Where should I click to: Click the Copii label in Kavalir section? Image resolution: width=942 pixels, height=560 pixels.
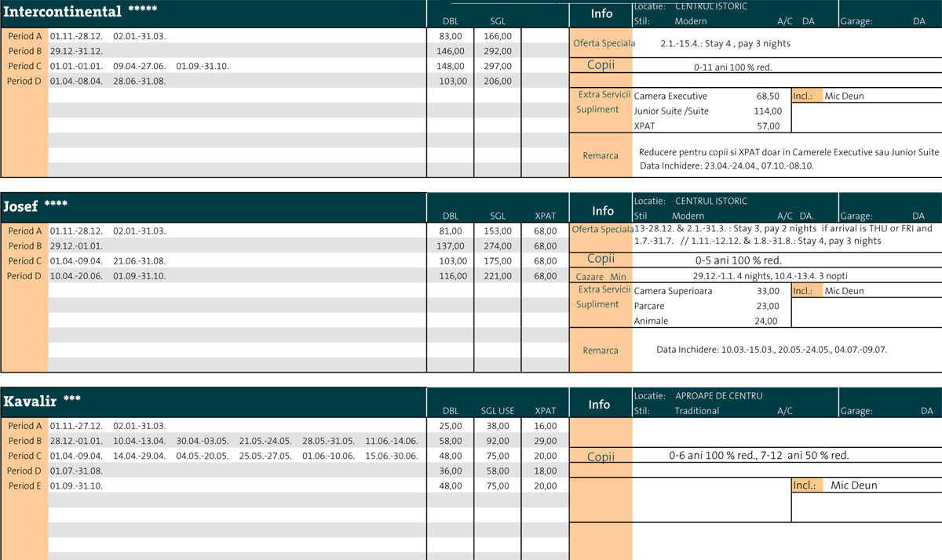pyautogui.click(x=601, y=457)
